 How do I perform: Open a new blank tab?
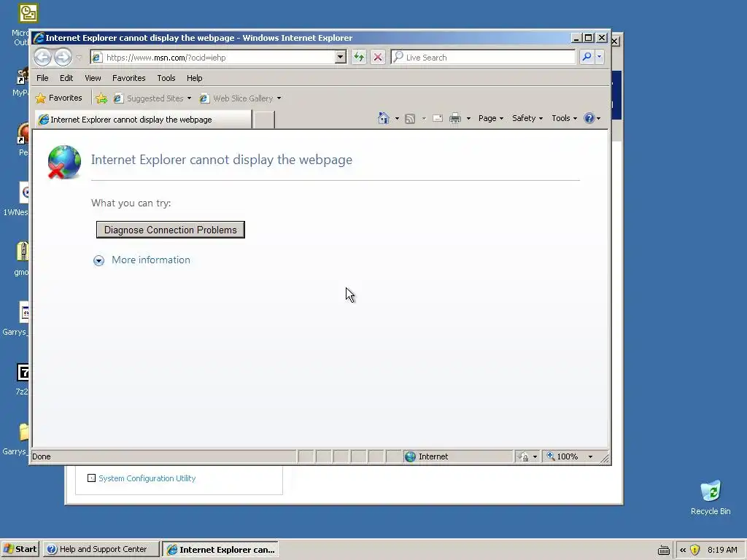(x=263, y=120)
